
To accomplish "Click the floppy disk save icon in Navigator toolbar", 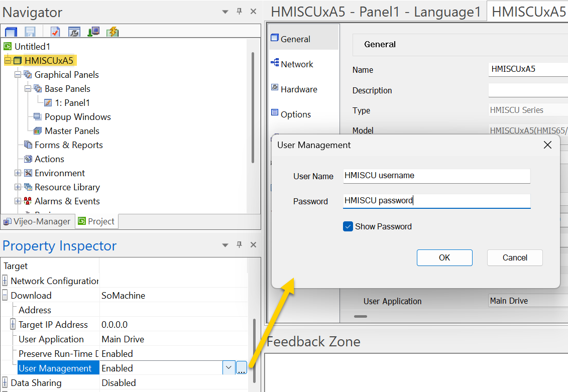I will (x=30, y=32).
